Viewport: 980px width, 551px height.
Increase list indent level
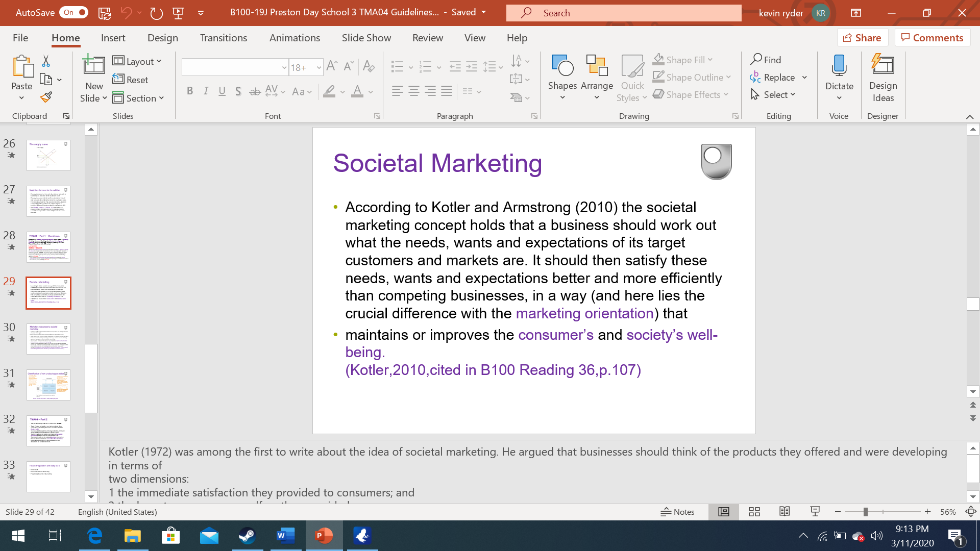(x=472, y=66)
